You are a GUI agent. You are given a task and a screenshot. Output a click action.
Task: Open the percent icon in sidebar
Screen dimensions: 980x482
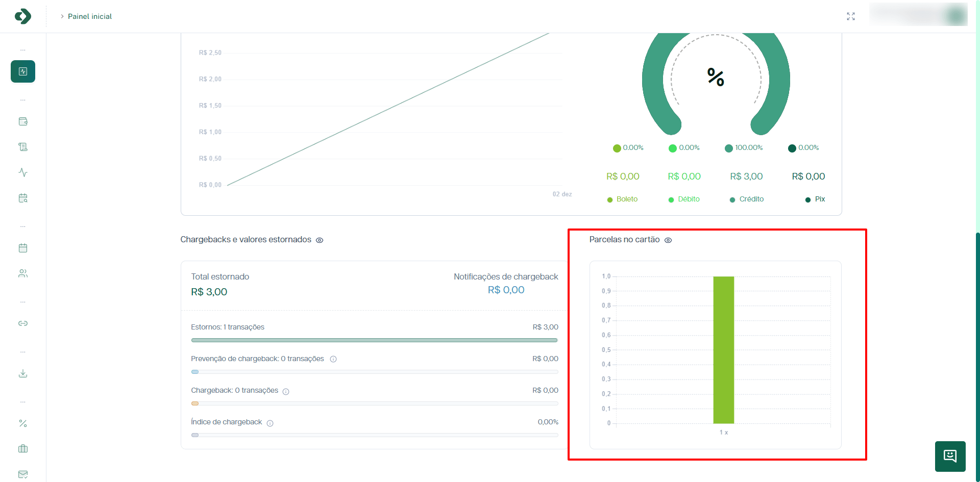pyautogui.click(x=23, y=423)
